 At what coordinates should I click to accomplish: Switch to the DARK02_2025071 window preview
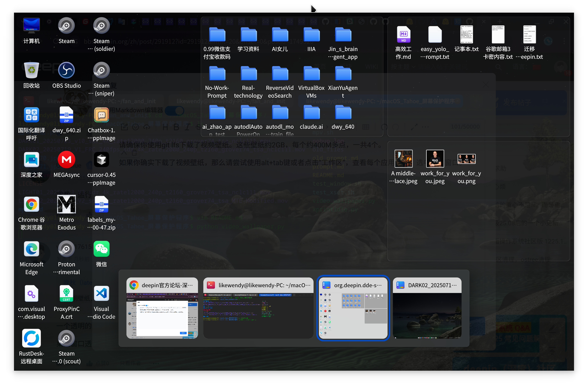427,308
